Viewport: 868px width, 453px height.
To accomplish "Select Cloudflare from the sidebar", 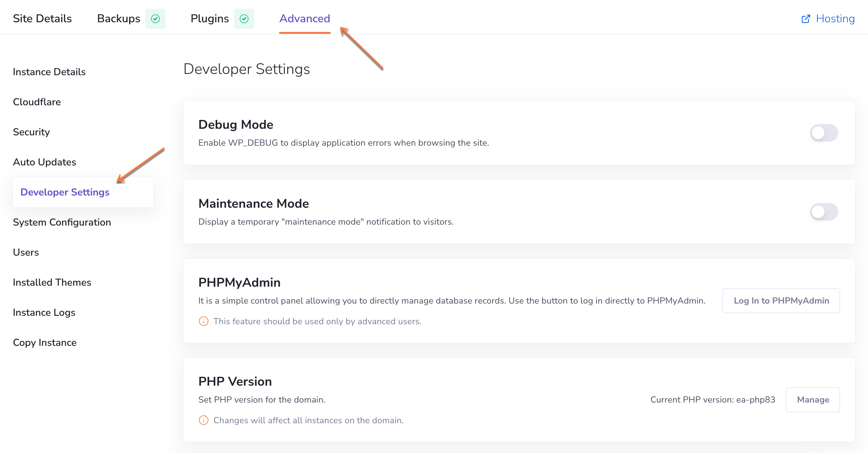I will [x=37, y=102].
